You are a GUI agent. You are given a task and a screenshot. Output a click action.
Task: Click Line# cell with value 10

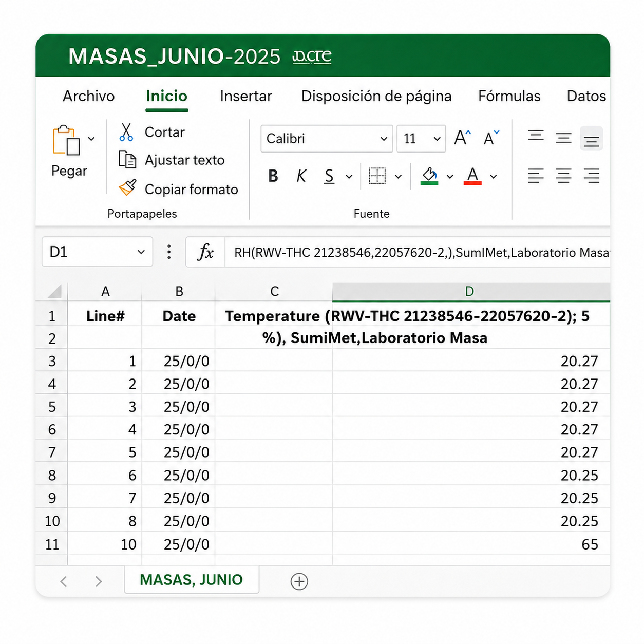(105, 544)
